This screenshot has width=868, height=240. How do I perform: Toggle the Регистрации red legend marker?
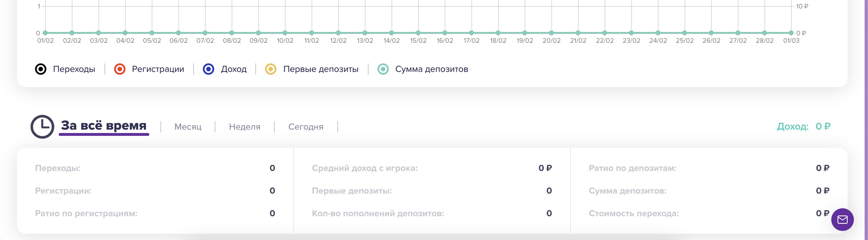click(x=120, y=69)
